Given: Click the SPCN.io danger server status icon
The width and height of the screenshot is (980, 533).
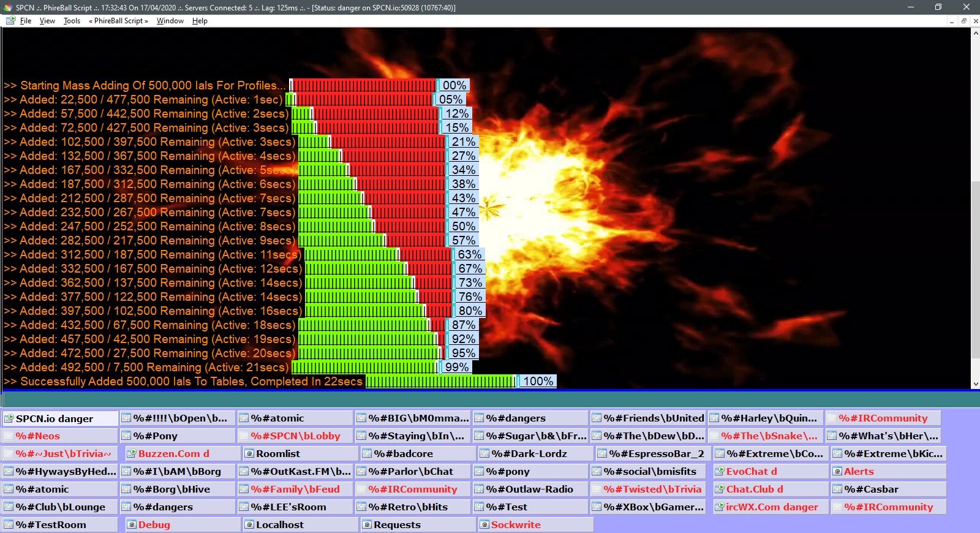Looking at the screenshot, I should 9,419.
